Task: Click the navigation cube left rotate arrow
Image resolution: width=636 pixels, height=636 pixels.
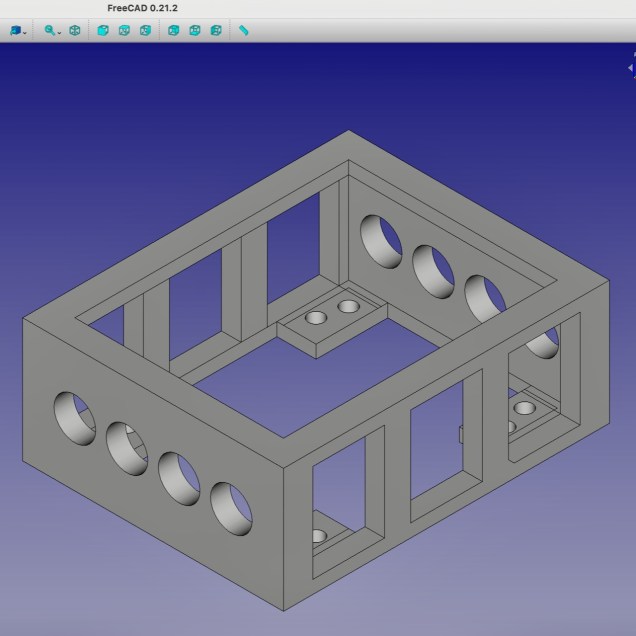Action: [631, 68]
